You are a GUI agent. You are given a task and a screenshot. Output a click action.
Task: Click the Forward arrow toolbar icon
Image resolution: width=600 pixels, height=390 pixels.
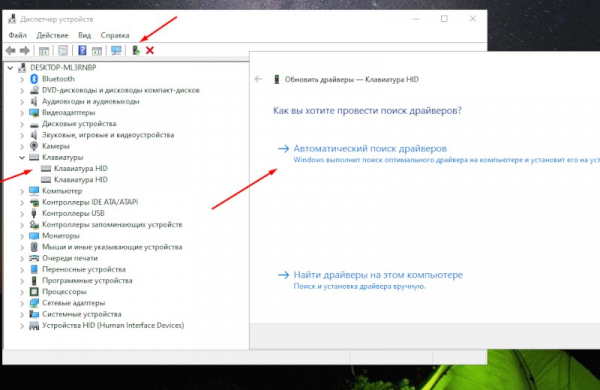tap(24, 50)
